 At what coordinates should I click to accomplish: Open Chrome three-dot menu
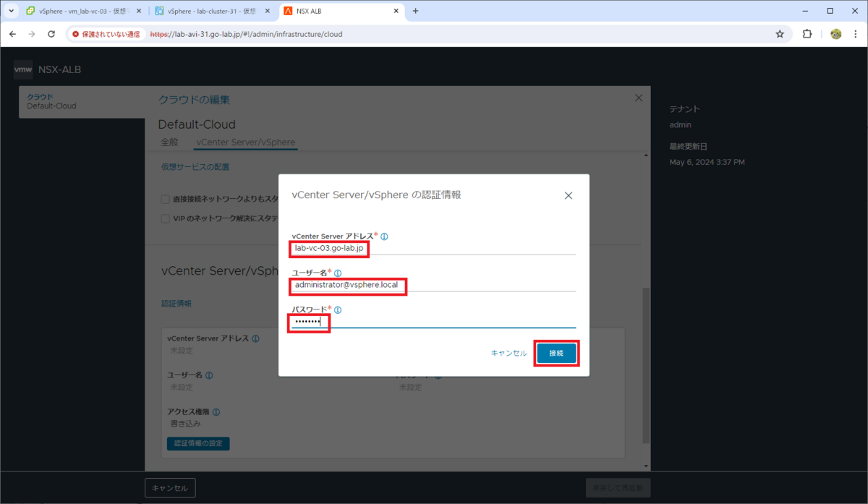(856, 34)
